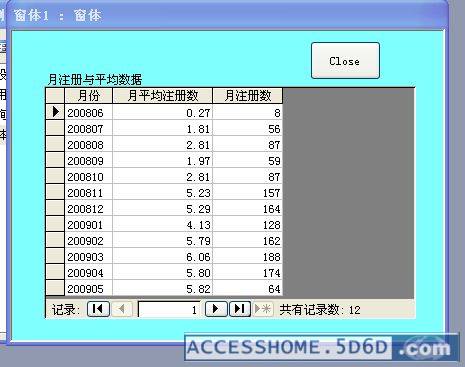This screenshot has height=367, width=465.
Task: Click monthly registrations cell 188
Action: (248, 257)
